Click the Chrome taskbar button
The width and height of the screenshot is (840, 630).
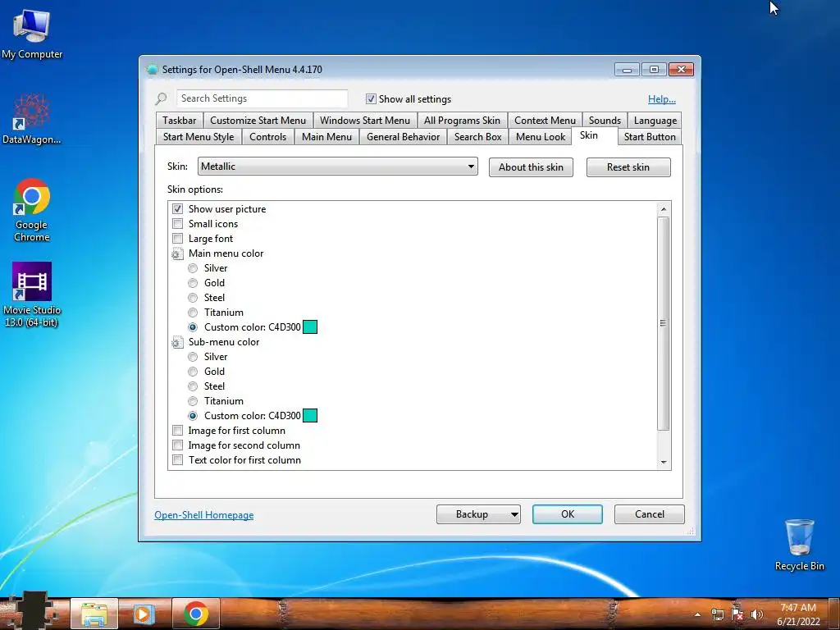coord(196,614)
